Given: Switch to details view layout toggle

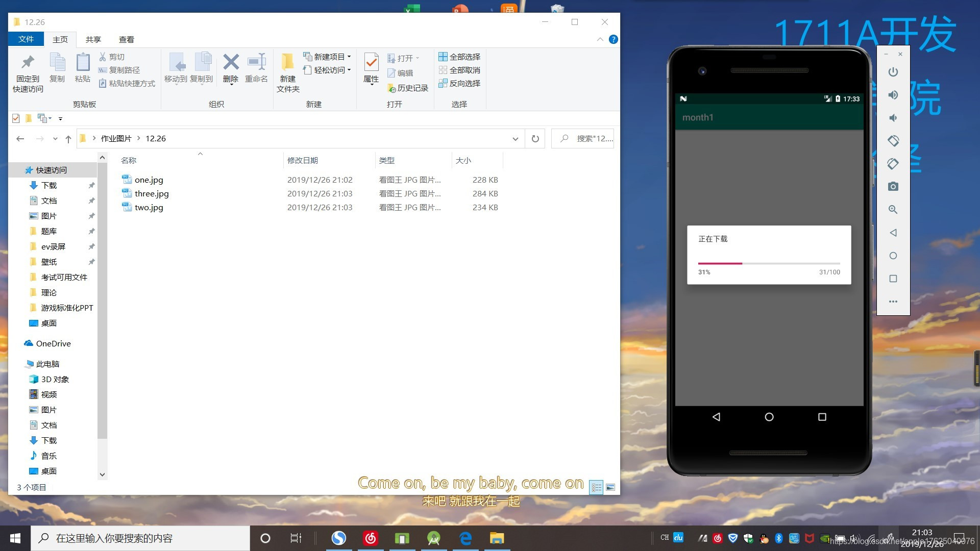Looking at the screenshot, I should click(596, 488).
